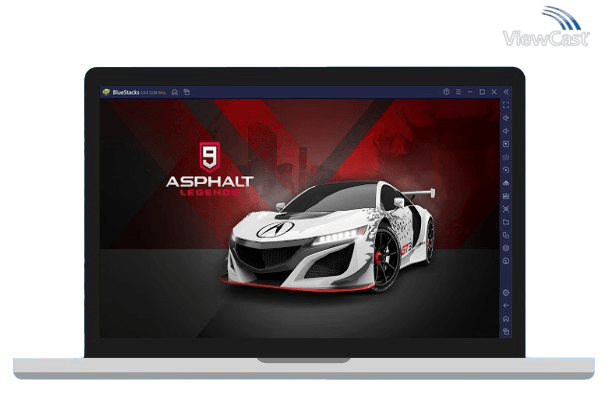This screenshot has width=602, height=414.
Task: Maximize the BlueStacks window
Action: coord(482,92)
